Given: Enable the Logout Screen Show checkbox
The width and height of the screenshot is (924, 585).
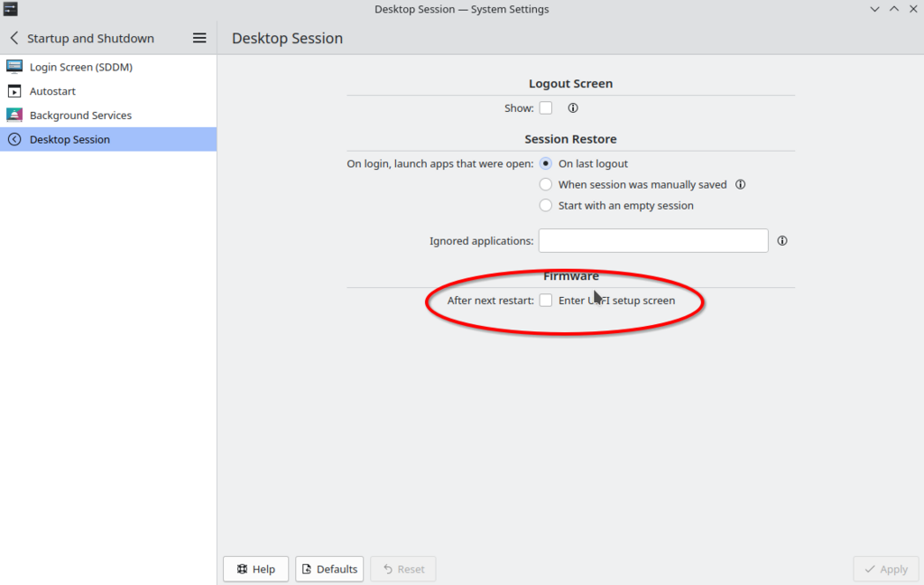Looking at the screenshot, I should (546, 108).
